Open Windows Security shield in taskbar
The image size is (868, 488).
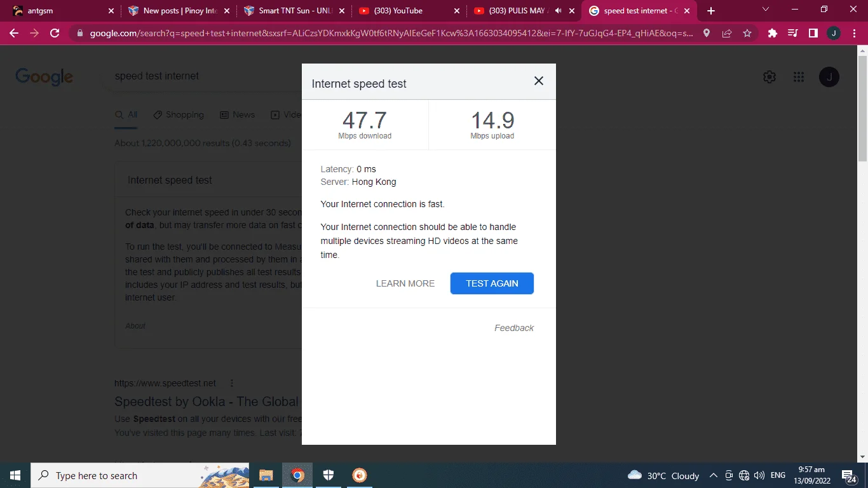click(x=328, y=475)
